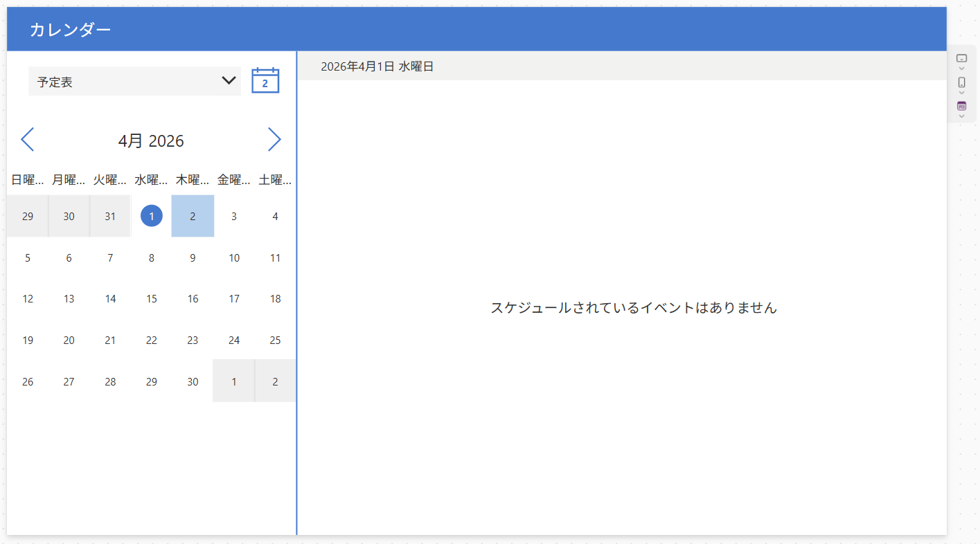The width and height of the screenshot is (980, 544).
Task: Click the purple screen template icon
Action: coord(961,106)
